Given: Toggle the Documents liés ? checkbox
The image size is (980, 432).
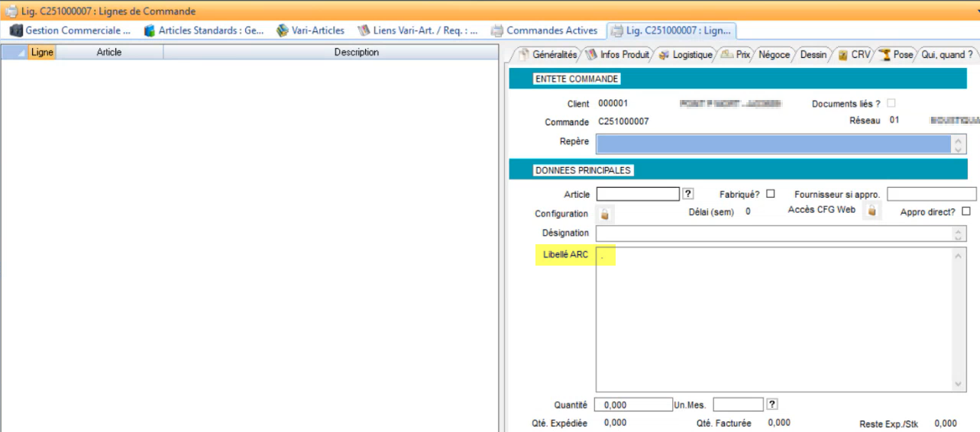Looking at the screenshot, I should [x=891, y=103].
